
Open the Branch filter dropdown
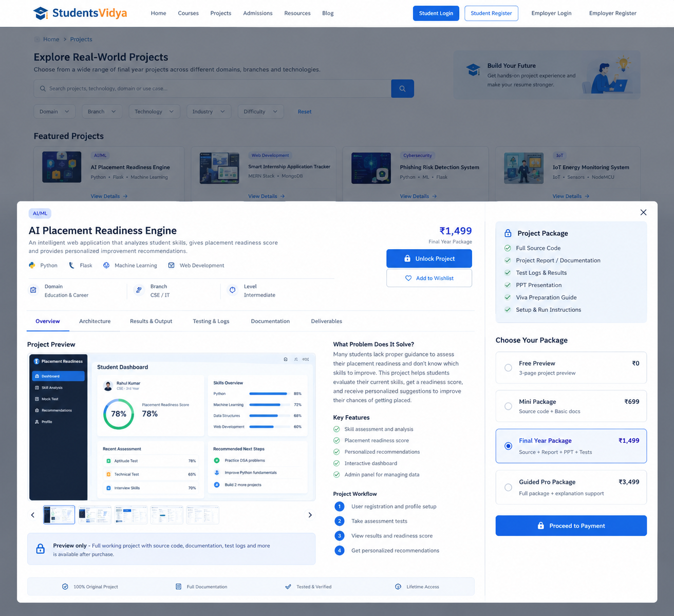point(102,111)
